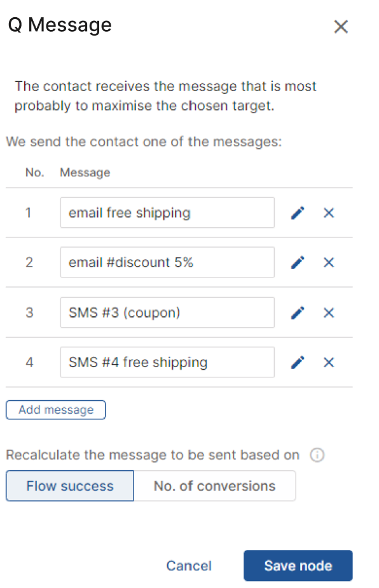
Task: Focus the 'email free shipping' text field
Action: point(167,213)
